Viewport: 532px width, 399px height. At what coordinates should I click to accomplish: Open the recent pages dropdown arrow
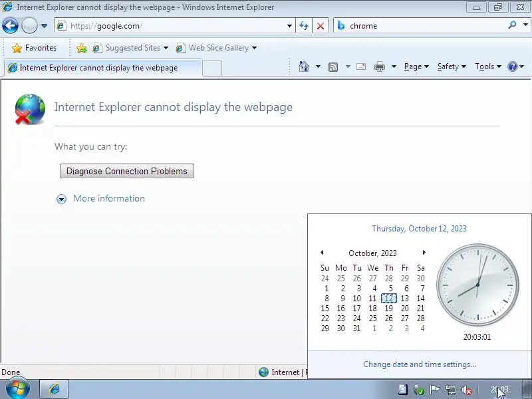(x=44, y=26)
